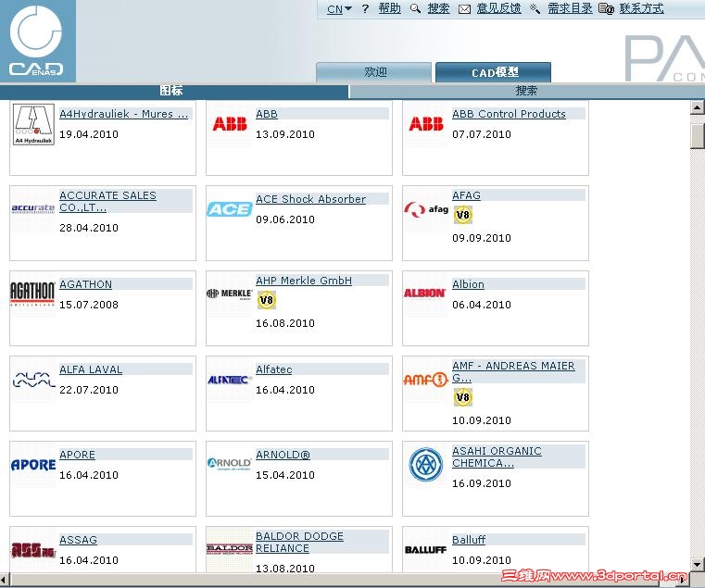
Task: Click the A4 Hydrauliek logo thumbnail
Action: click(x=33, y=124)
